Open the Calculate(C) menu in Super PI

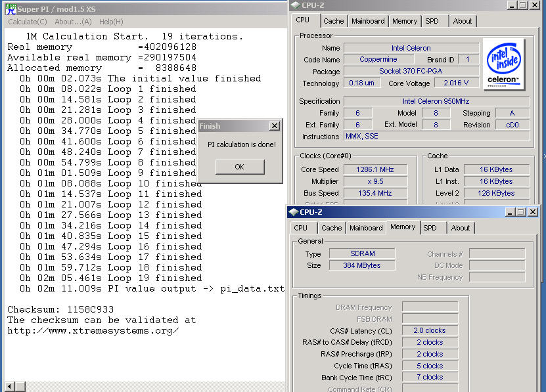point(28,22)
